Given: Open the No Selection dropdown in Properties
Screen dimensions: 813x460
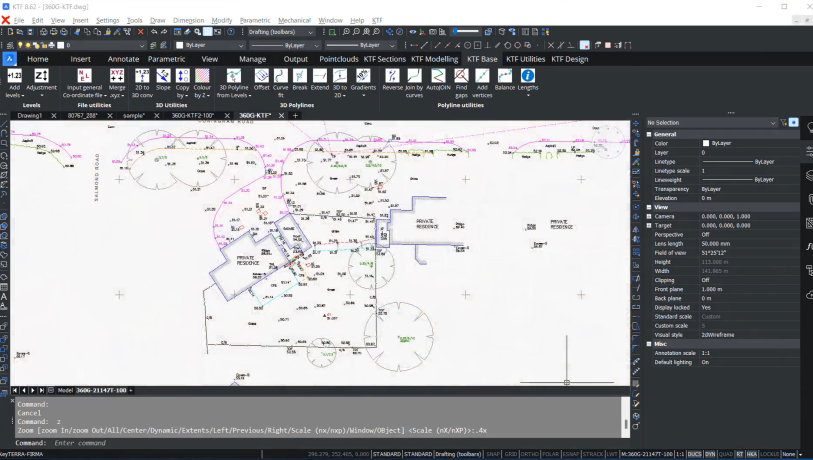Looking at the screenshot, I should point(711,123).
